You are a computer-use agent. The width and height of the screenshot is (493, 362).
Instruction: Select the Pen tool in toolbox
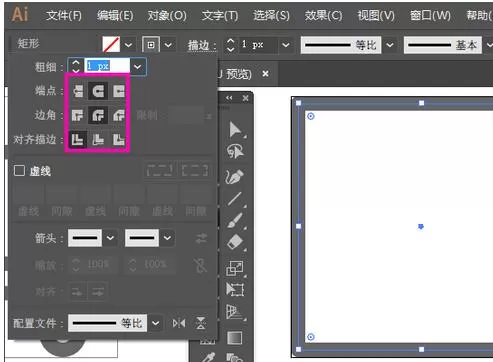tap(235, 176)
